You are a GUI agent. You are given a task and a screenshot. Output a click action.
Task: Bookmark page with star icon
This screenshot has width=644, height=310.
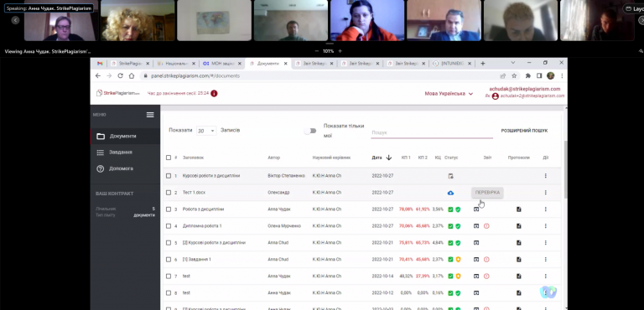coord(514,75)
